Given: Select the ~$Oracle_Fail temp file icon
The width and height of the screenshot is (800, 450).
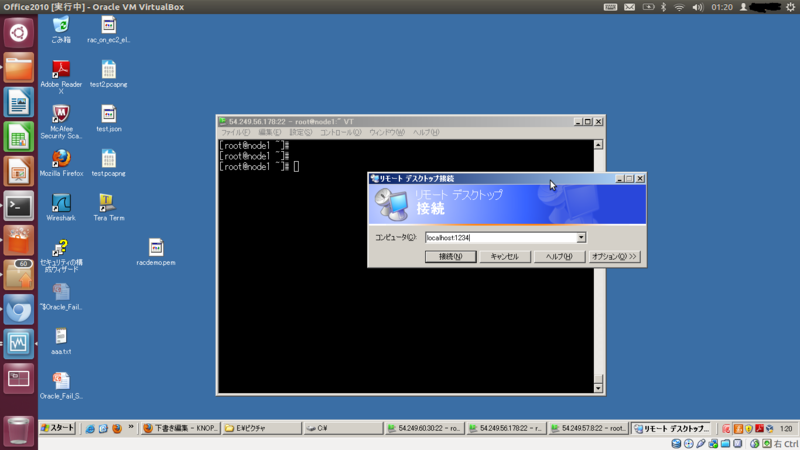Looking at the screenshot, I should pyautogui.click(x=61, y=297).
